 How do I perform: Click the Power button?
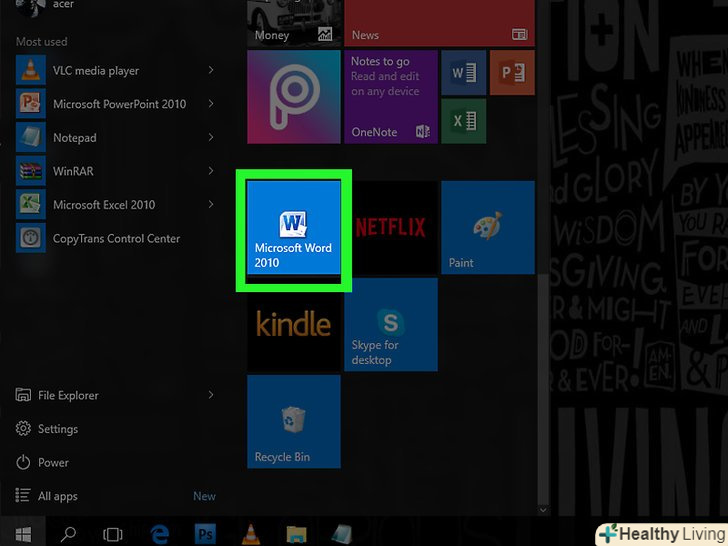tap(53, 463)
